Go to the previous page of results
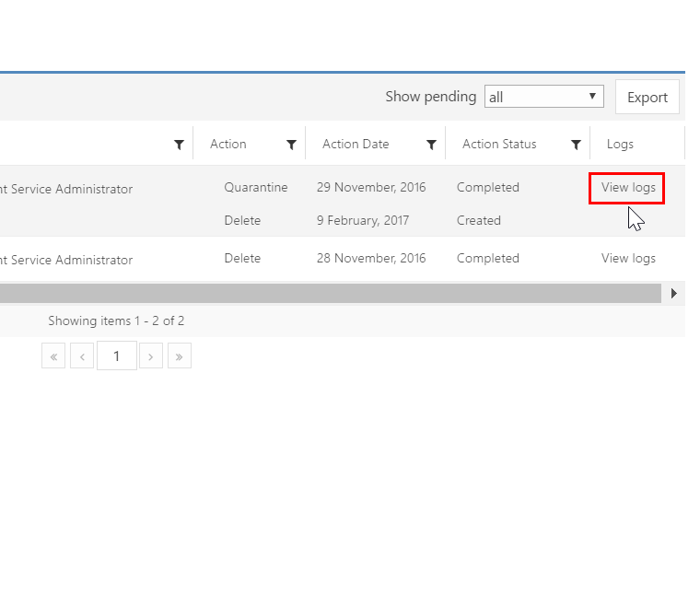Image resolution: width=700 pixels, height=606 pixels. pos(82,356)
